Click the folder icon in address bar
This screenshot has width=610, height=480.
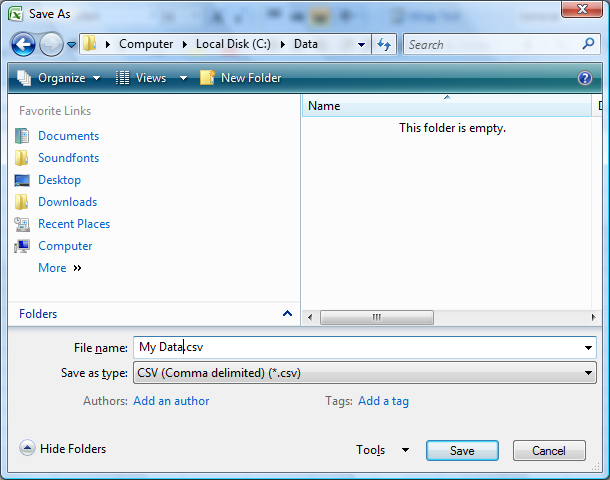89,44
